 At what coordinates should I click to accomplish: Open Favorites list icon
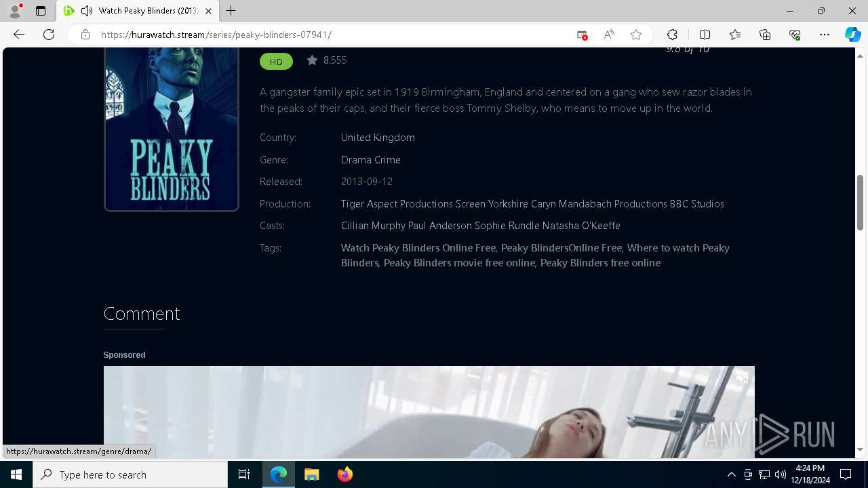coord(735,35)
